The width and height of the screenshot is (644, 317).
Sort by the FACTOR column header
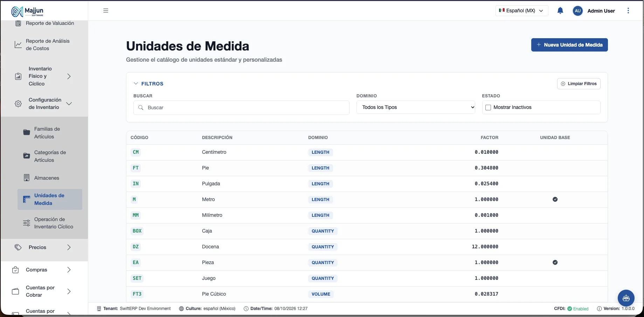pos(489,138)
